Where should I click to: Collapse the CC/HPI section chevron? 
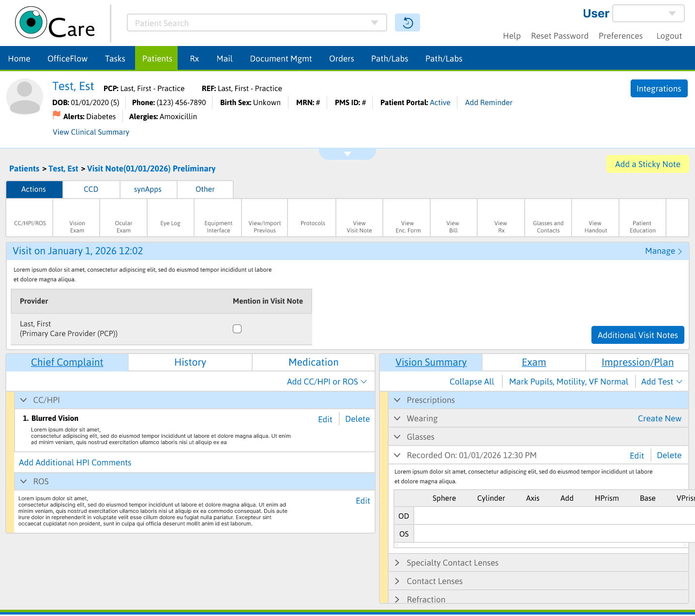pos(23,400)
